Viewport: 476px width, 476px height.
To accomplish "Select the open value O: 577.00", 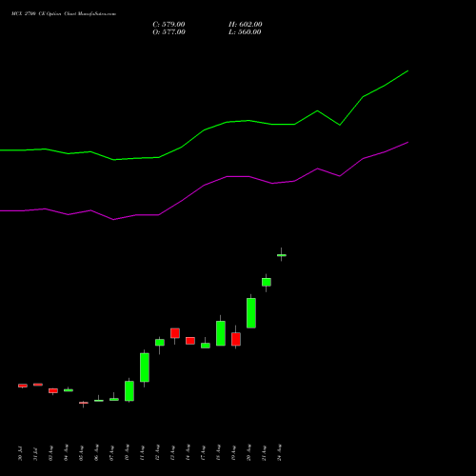I will pyautogui.click(x=169, y=32).
